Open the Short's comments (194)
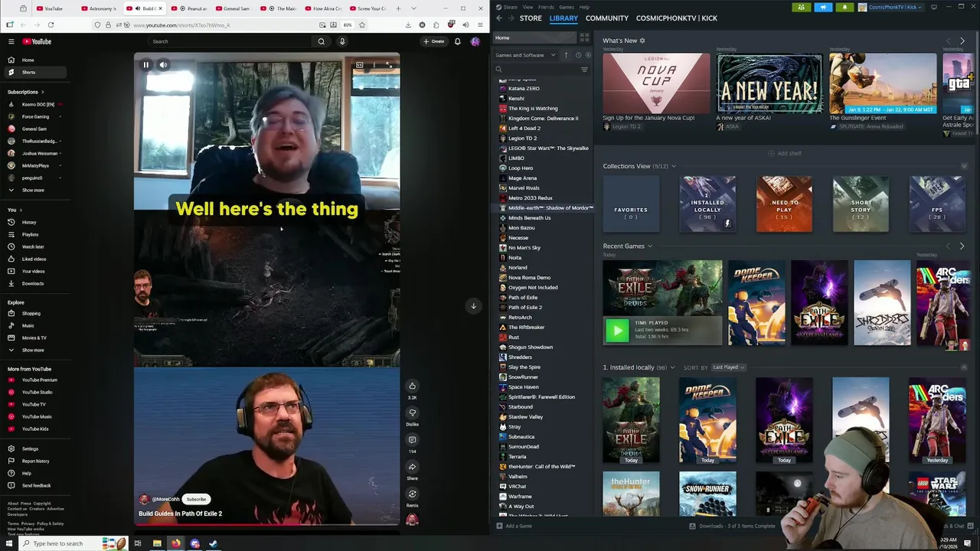 pyautogui.click(x=412, y=440)
